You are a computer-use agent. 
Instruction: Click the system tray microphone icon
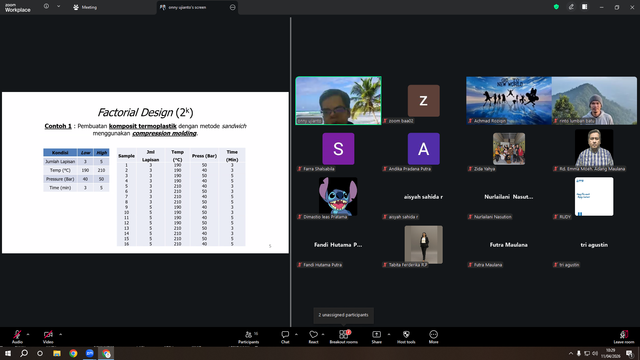click(x=579, y=353)
